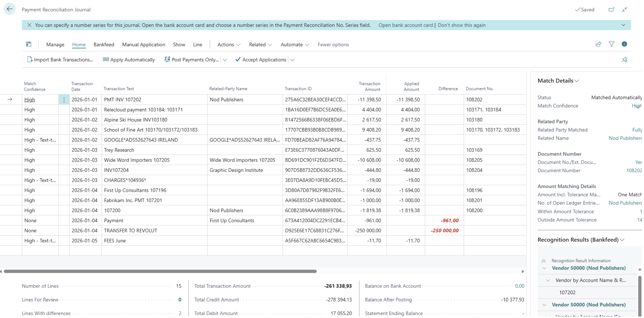
Task: Click Accept Applications
Action: (x=261, y=60)
